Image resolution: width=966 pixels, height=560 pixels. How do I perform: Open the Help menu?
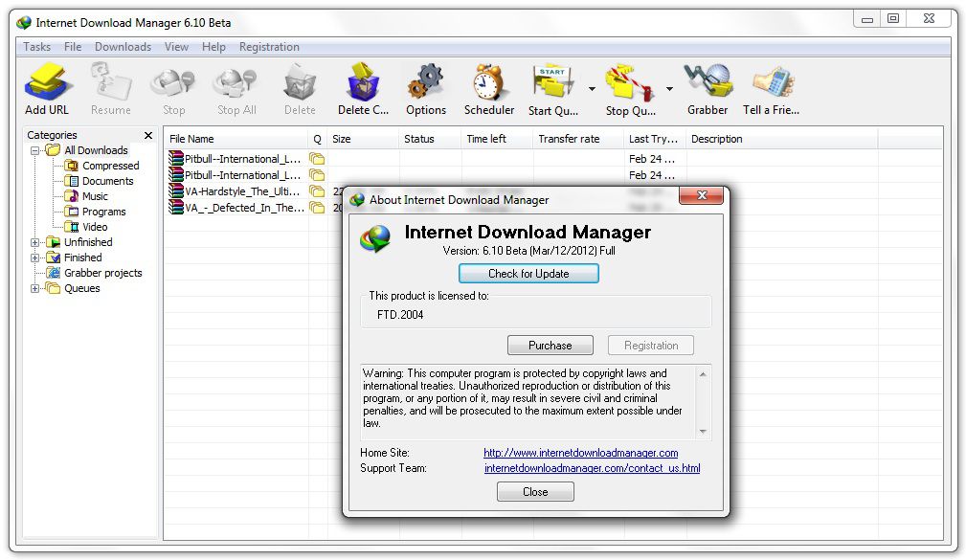point(213,47)
